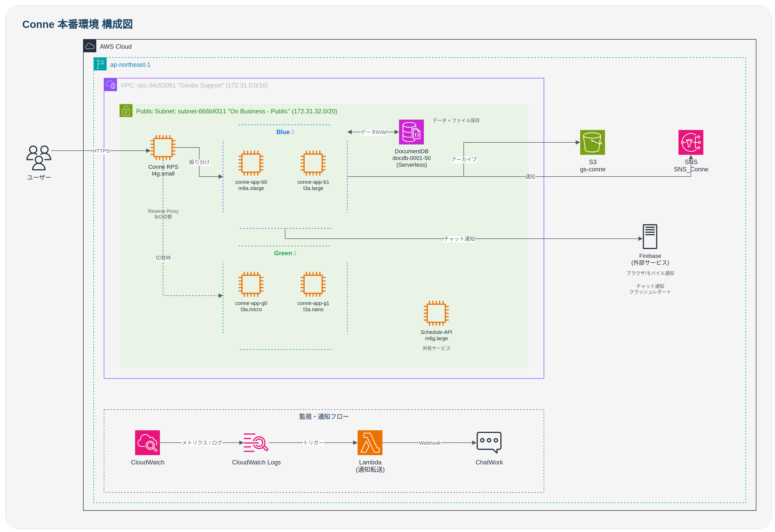775x532 pixels.
Task: Click the AWS Cloud group icon
Action: 90,46
